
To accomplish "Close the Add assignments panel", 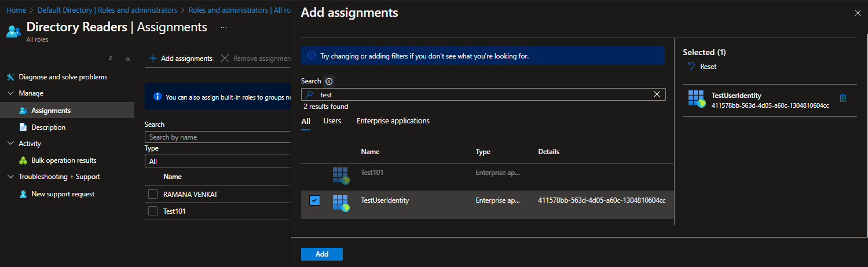I will (x=858, y=13).
